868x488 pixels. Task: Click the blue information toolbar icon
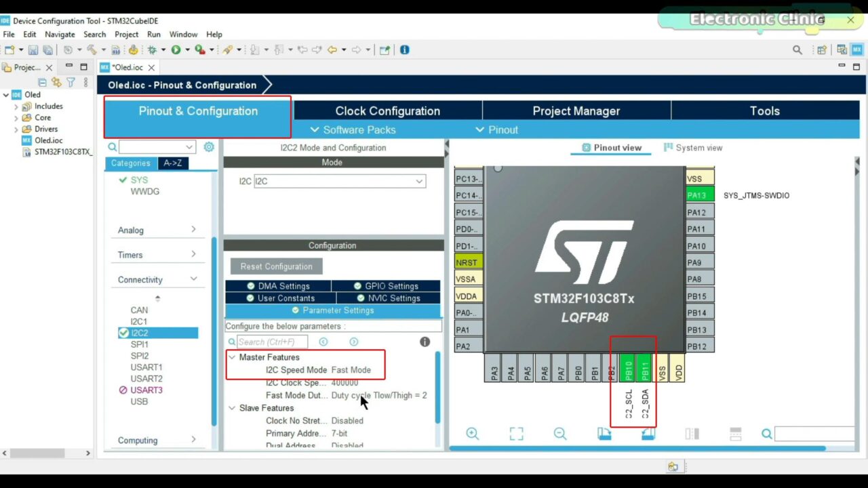click(x=405, y=50)
